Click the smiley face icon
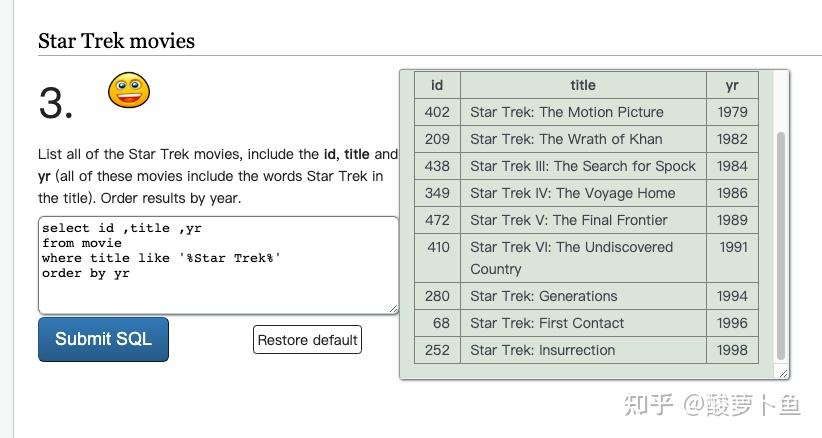The image size is (822, 438). [129, 91]
